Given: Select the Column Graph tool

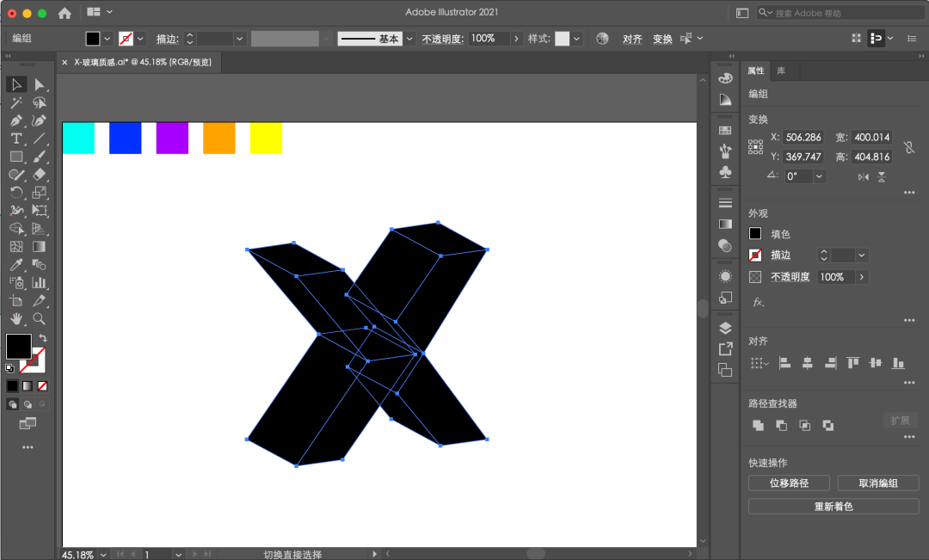Looking at the screenshot, I should [39, 283].
